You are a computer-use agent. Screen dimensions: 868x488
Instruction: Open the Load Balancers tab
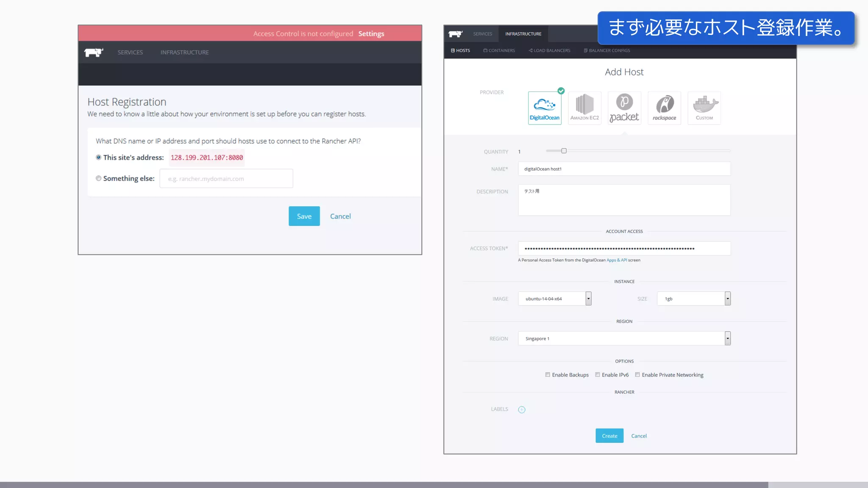click(x=549, y=50)
